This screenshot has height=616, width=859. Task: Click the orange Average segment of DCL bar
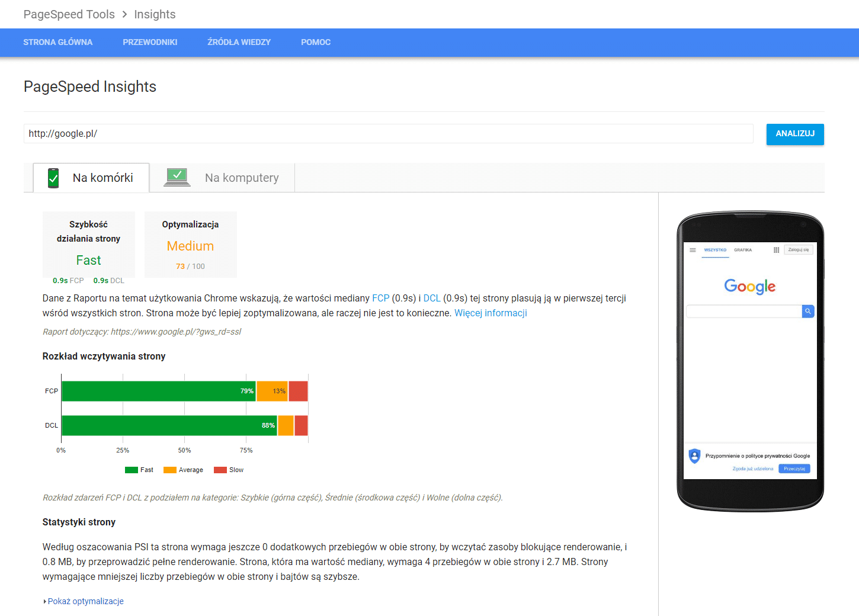pos(286,425)
